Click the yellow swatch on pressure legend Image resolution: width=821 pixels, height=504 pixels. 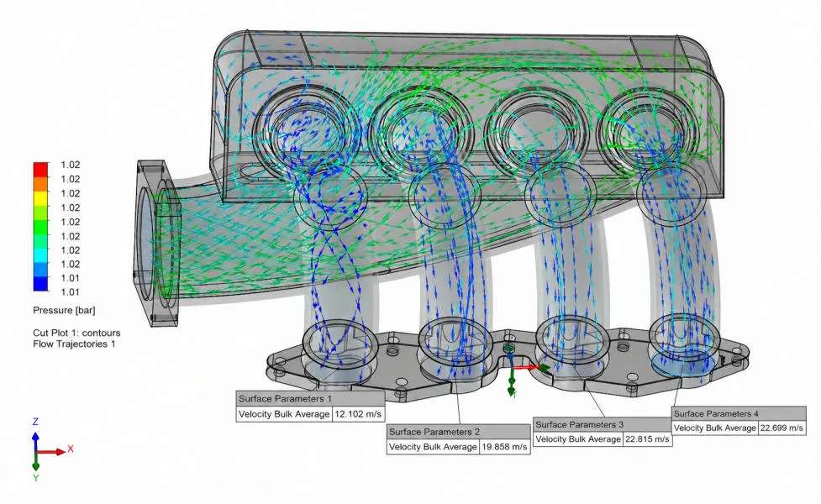[x=41, y=198]
